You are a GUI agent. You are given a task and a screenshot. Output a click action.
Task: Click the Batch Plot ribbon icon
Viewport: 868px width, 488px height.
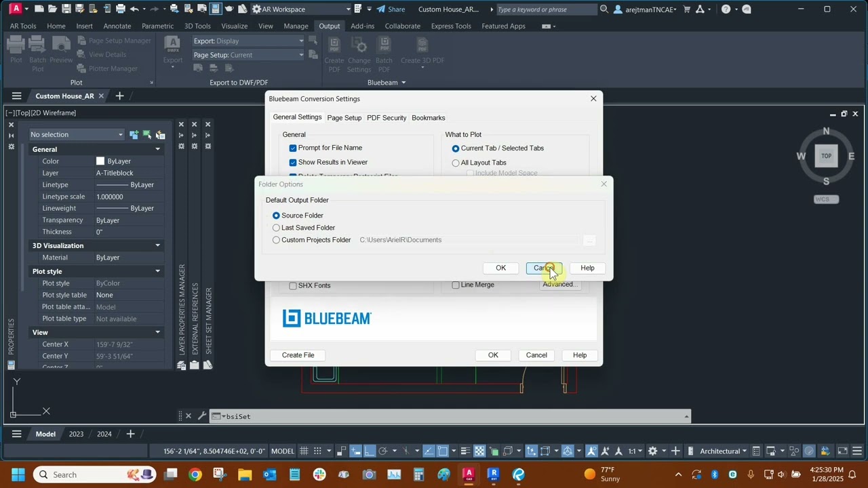(x=38, y=45)
